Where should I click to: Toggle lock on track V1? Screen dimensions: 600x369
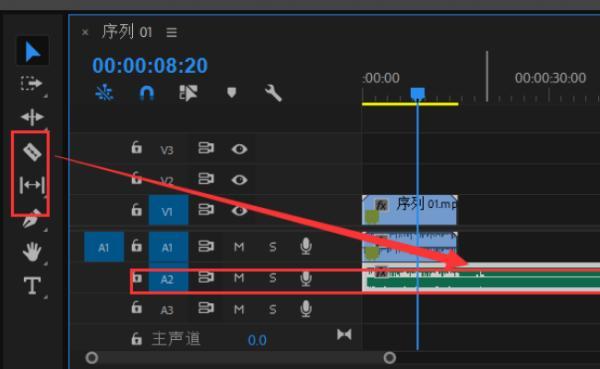(137, 209)
